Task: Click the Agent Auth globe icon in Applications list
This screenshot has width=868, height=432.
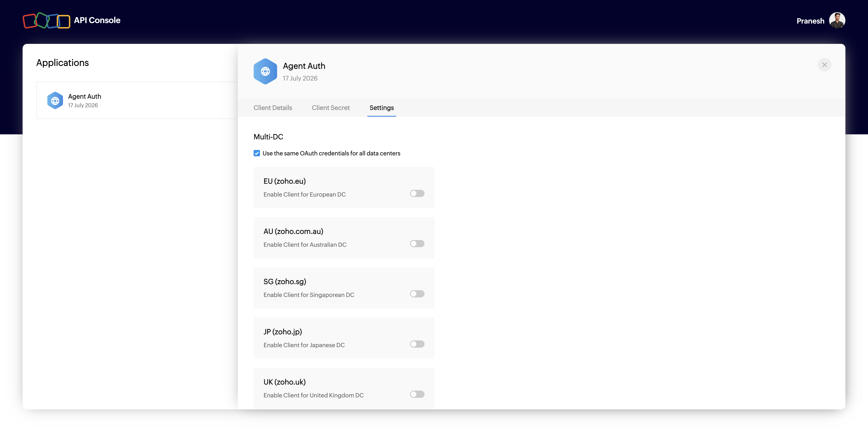Action: click(x=55, y=100)
